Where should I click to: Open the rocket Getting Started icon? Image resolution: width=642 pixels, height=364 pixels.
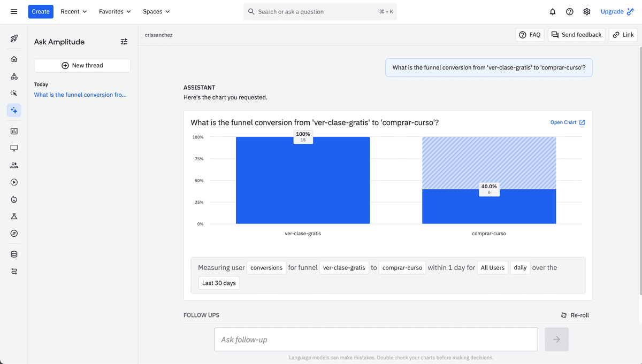pyautogui.click(x=14, y=38)
